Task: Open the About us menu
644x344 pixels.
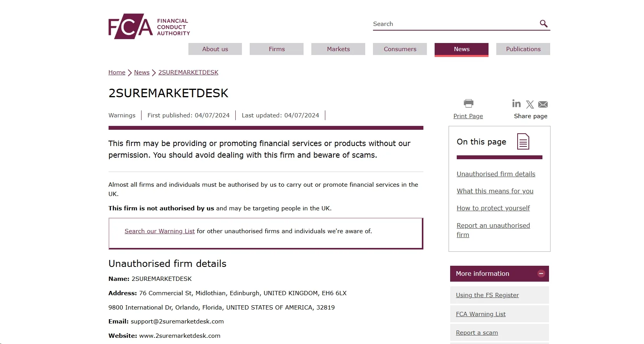Action: [215, 49]
